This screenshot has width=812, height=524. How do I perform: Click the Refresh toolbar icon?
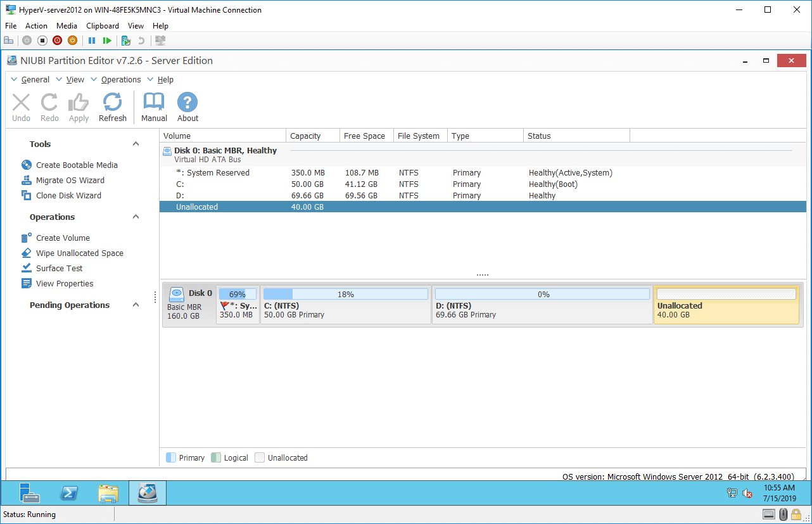[x=112, y=106]
